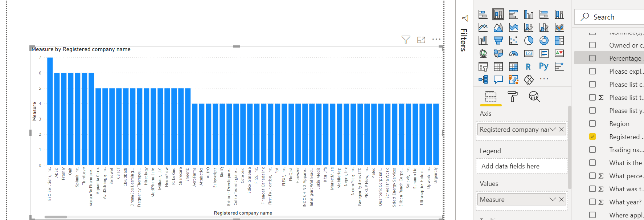The image size is (644, 220).
Task: Click the Legend 'Add data fields here' well
Action: (x=522, y=166)
